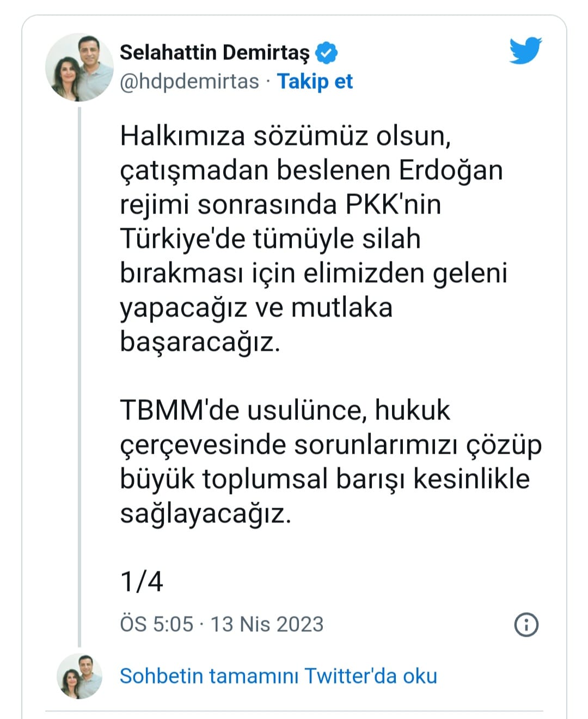
Task: Click the small avatar beside the conversation link
Action: coord(79,676)
